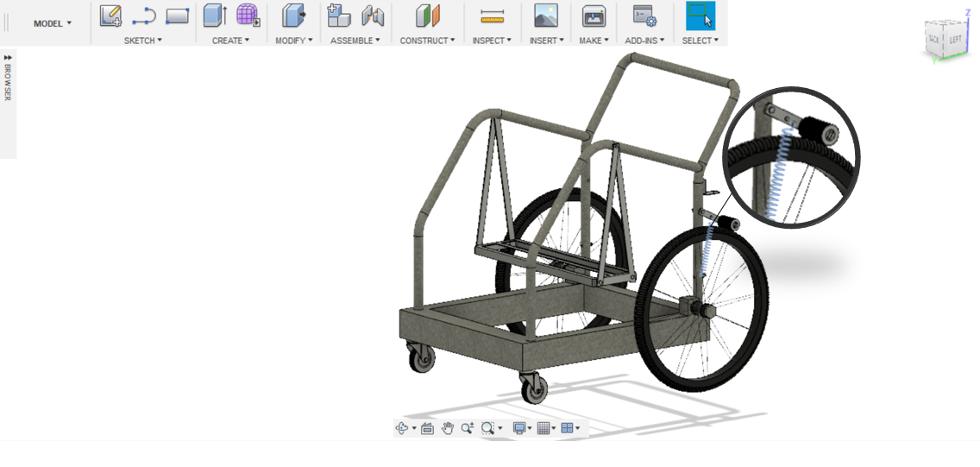Open the Orbit type dropdown arrow
Screen dimensions: 980x467
coord(414,429)
